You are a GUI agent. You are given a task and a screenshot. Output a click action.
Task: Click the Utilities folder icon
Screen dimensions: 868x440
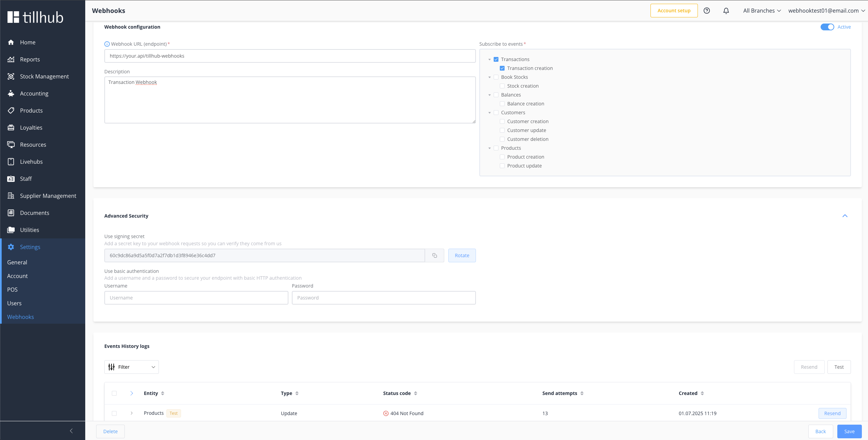tap(11, 230)
